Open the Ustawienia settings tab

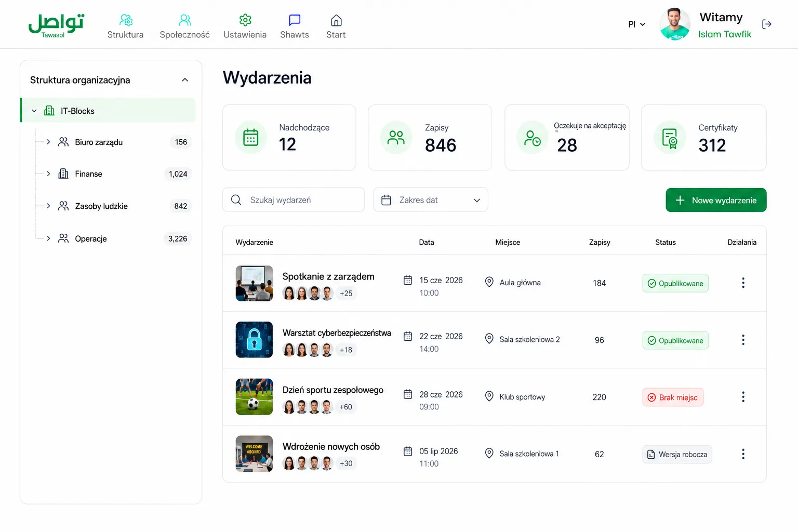click(245, 27)
